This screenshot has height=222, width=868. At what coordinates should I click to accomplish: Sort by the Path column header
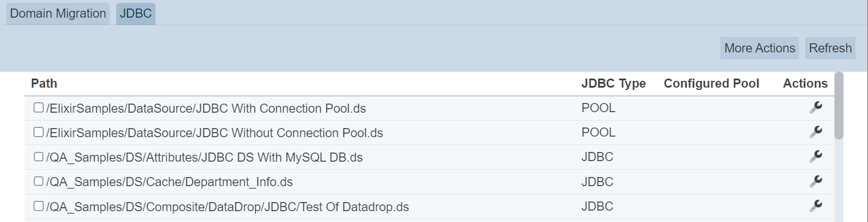click(x=44, y=84)
